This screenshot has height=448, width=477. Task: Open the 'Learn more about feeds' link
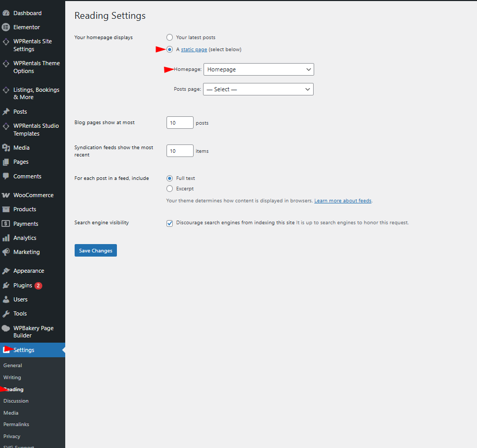point(343,201)
